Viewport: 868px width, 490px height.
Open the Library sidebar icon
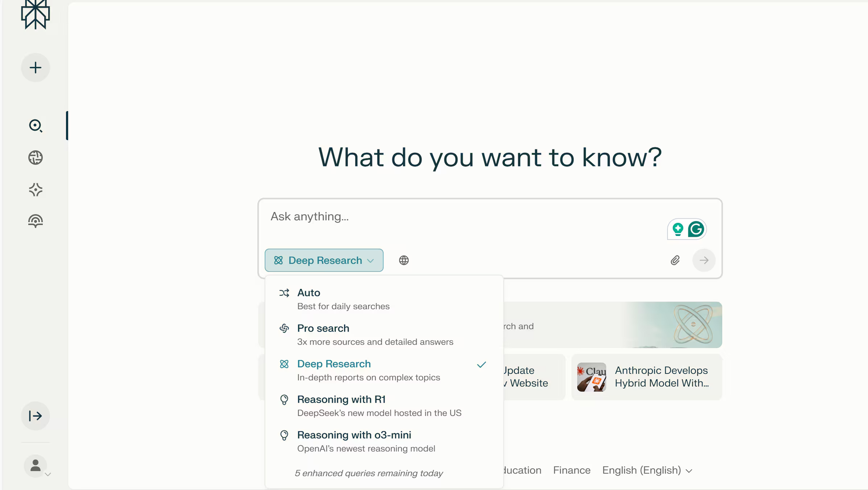point(36,221)
